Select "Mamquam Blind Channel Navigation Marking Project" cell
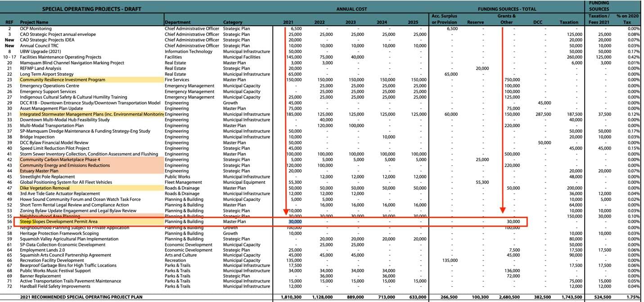Viewport: 644px width, 302px height. (x=72, y=63)
